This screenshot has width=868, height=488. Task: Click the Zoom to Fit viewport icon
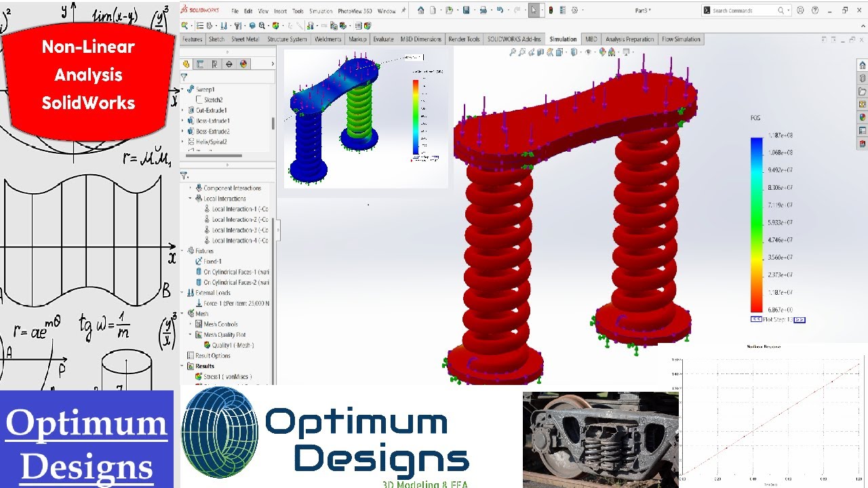(512, 52)
